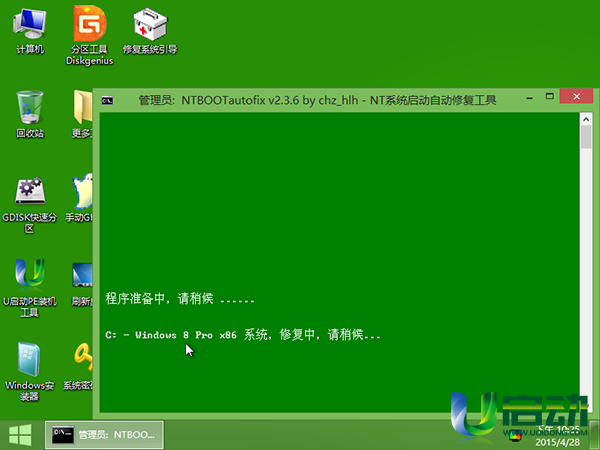Screen dimensions: 600x450
Task: Close the NTBOOTautofix window
Action: click(x=576, y=96)
